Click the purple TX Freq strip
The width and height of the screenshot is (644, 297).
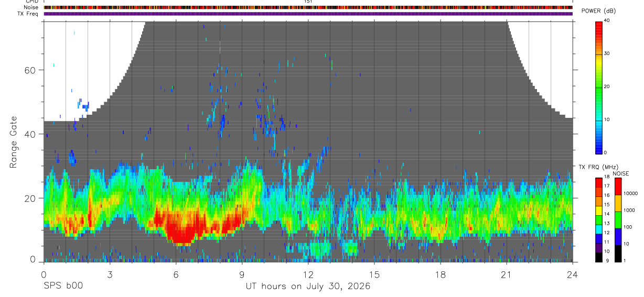point(308,14)
